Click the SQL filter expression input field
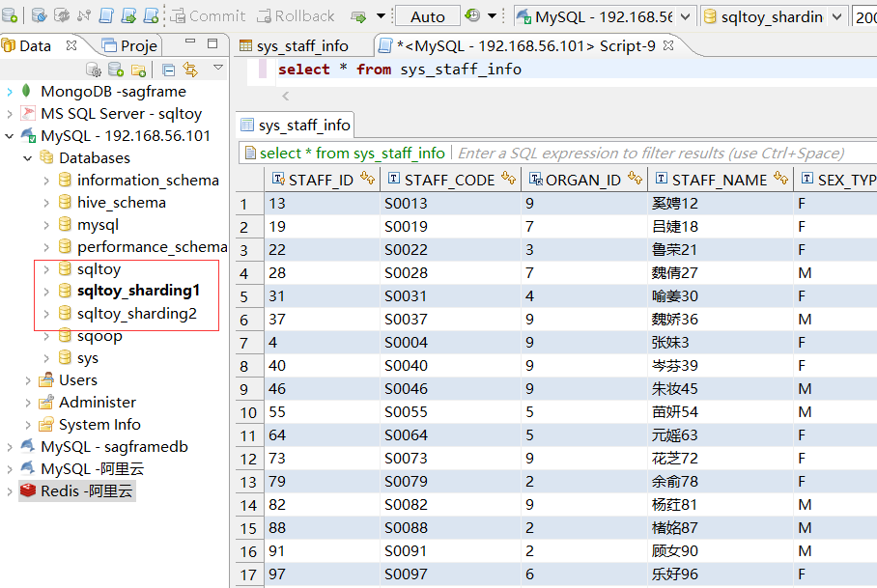The image size is (877, 588). point(649,153)
